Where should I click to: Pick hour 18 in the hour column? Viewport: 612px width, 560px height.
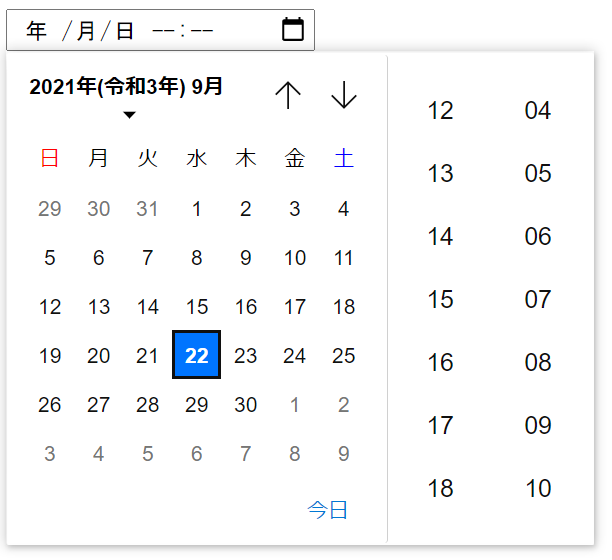440,488
